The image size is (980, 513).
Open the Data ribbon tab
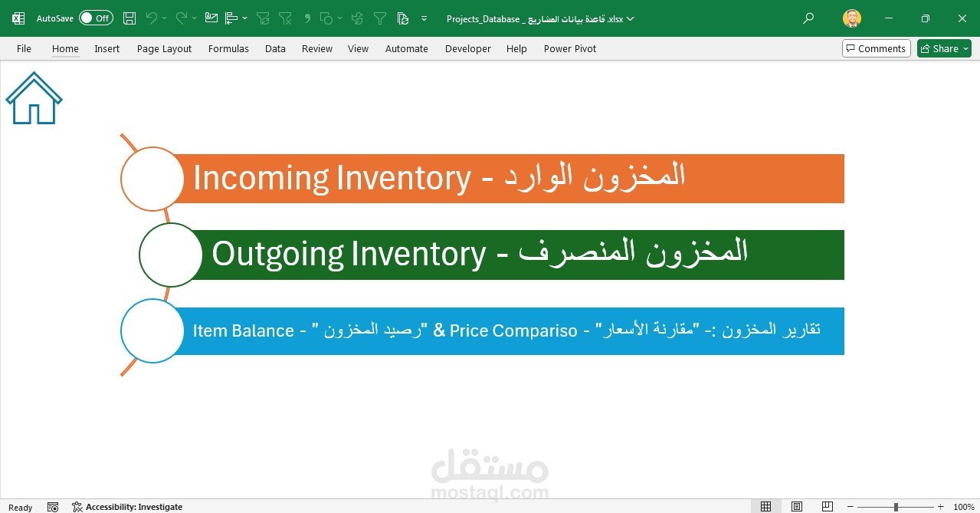(x=275, y=48)
